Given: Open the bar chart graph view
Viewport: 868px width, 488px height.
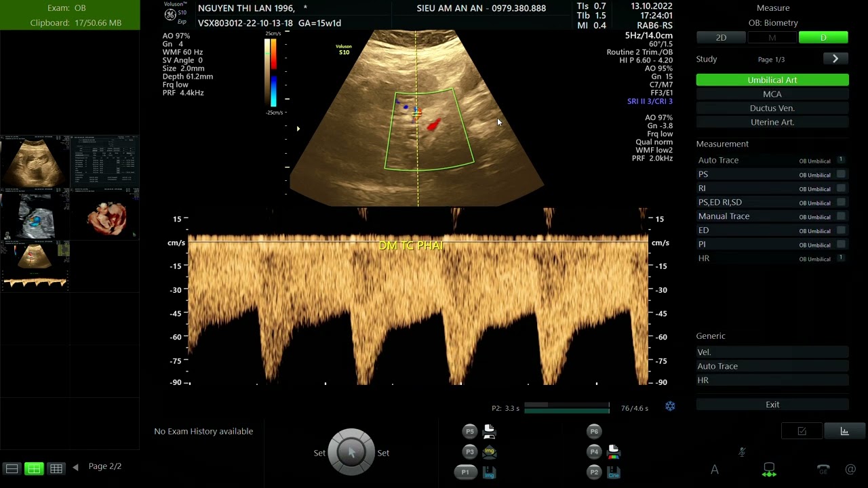Looking at the screenshot, I should (844, 431).
